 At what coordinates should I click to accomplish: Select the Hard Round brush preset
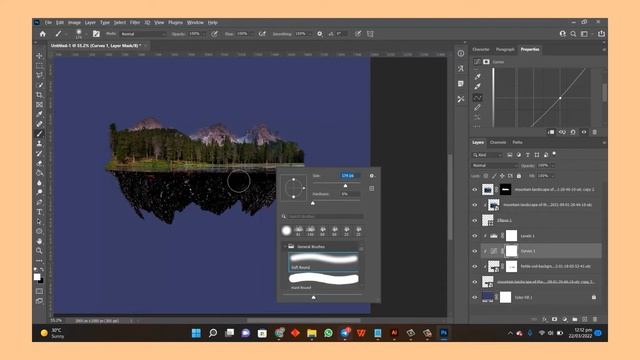pos(323,281)
